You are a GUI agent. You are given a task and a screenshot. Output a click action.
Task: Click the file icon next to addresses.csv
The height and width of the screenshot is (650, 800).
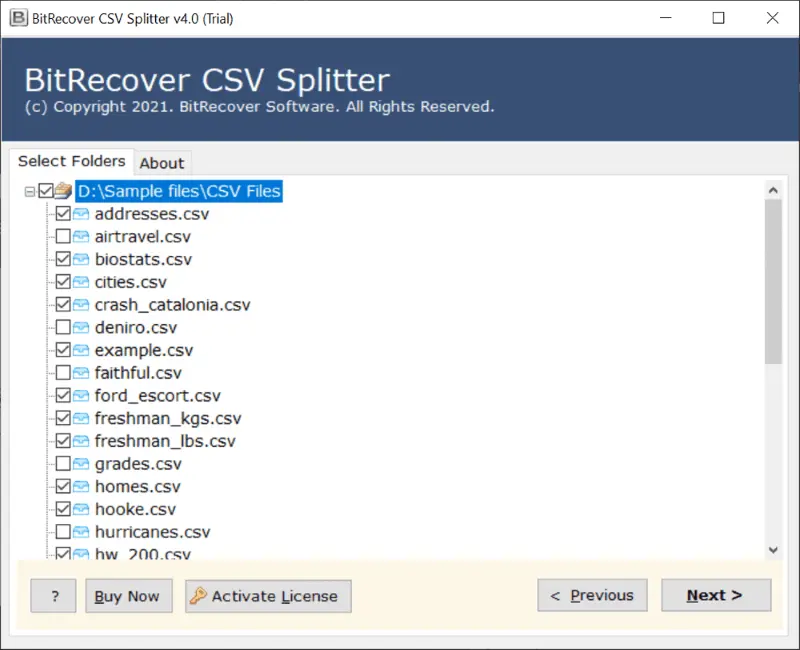click(x=81, y=214)
